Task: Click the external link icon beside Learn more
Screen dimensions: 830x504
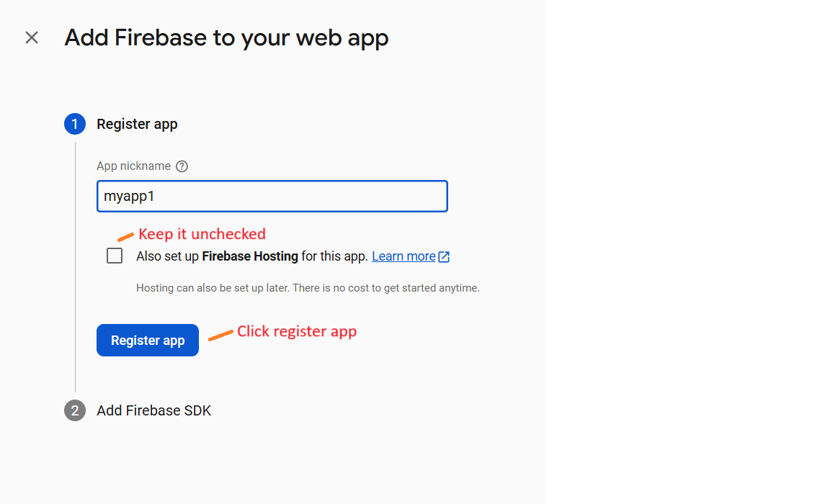Action: tap(444, 256)
